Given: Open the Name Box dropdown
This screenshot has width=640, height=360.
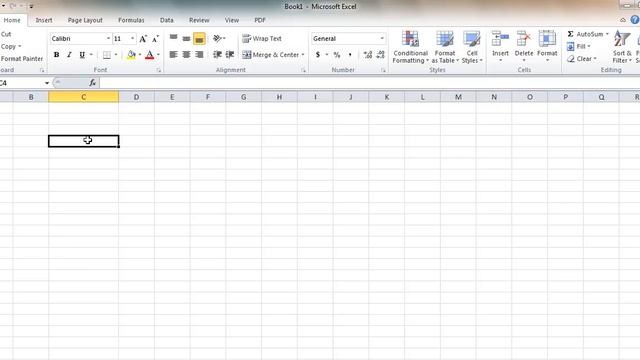Looking at the screenshot, I should click(x=47, y=83).
